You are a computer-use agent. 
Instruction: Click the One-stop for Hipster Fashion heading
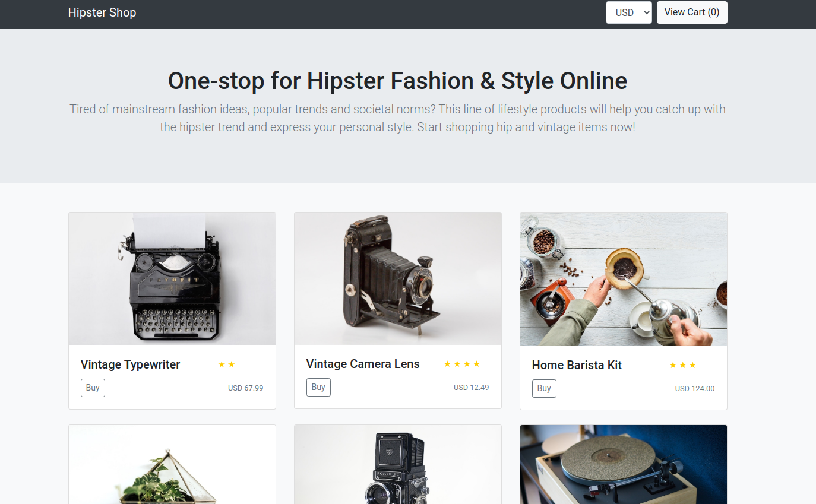398,81
